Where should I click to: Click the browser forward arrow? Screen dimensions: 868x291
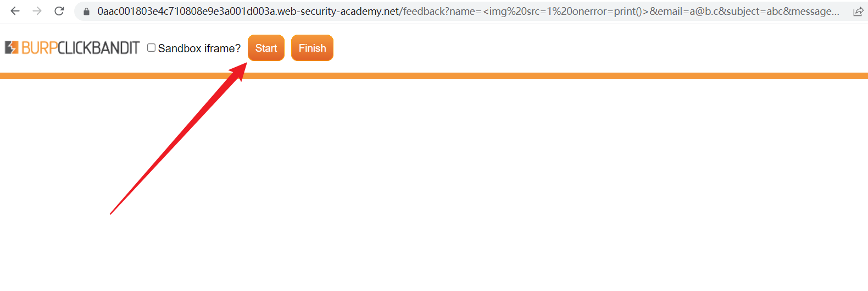point(37,11)
